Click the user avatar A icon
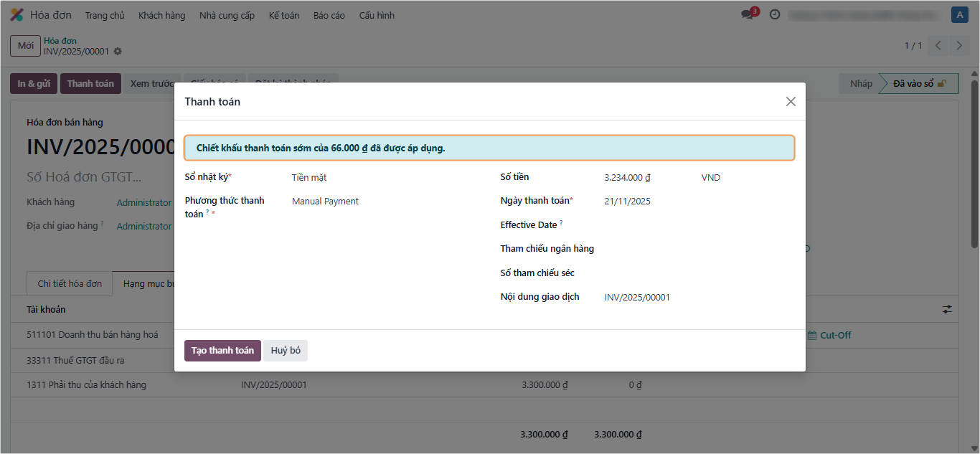 pyautogui.click(x=959, y=15)
